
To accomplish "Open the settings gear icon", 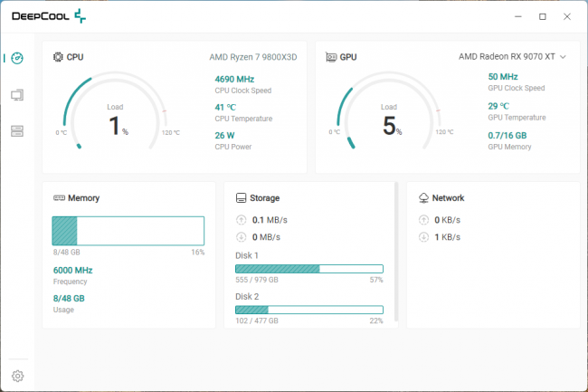I will 17,376.
